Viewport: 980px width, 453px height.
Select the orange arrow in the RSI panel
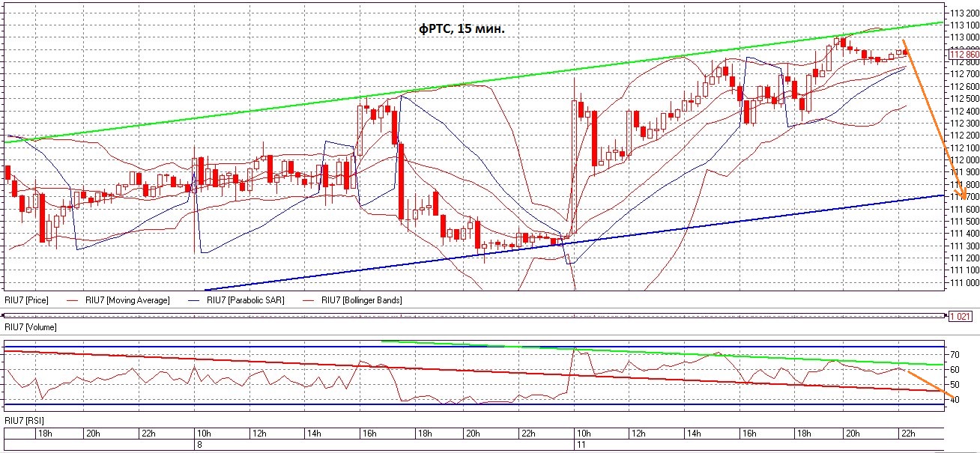(931, 383)
